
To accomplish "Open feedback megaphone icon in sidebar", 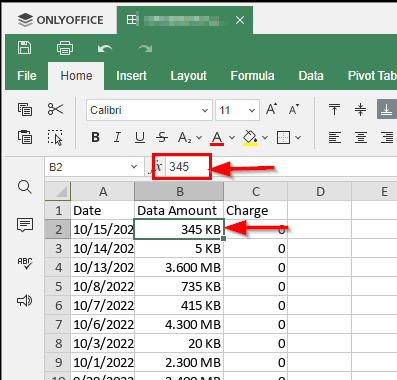I will pyautogui.click(x=25, y=301).
